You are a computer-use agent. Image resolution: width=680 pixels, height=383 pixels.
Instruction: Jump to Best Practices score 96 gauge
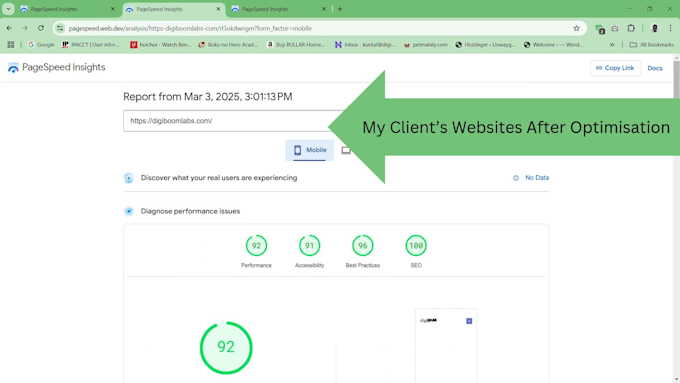pos(363,246)
